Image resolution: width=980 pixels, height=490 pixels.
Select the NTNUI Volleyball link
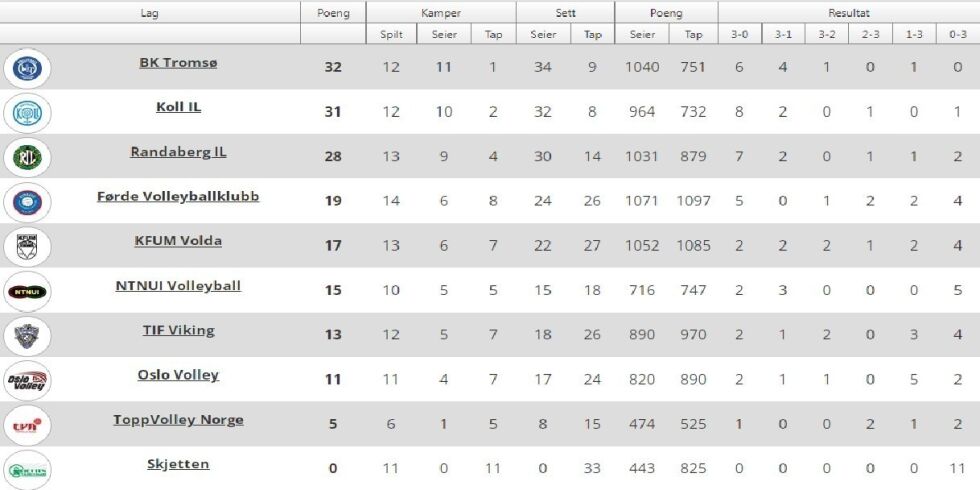(178, 286)
